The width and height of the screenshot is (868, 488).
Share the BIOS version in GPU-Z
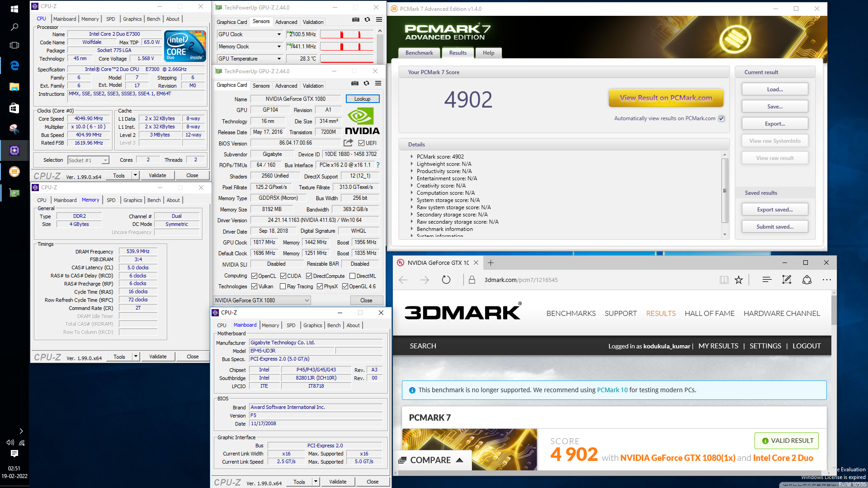click(x=348, y=143)
